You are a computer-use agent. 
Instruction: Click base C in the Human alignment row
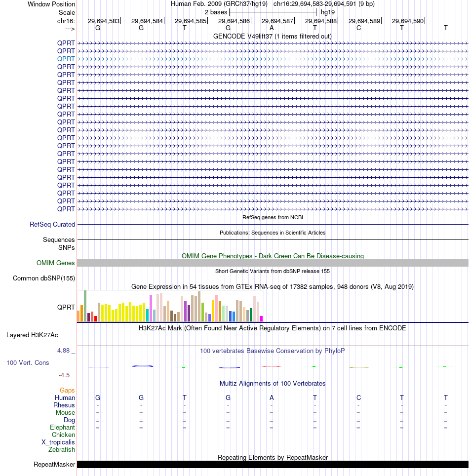[358, 397]
